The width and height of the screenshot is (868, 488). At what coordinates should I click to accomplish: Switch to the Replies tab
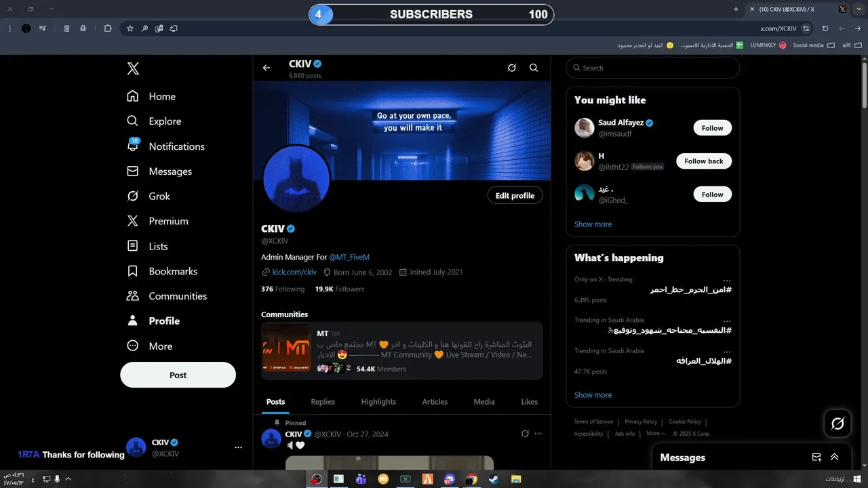[x=323, y=401]
